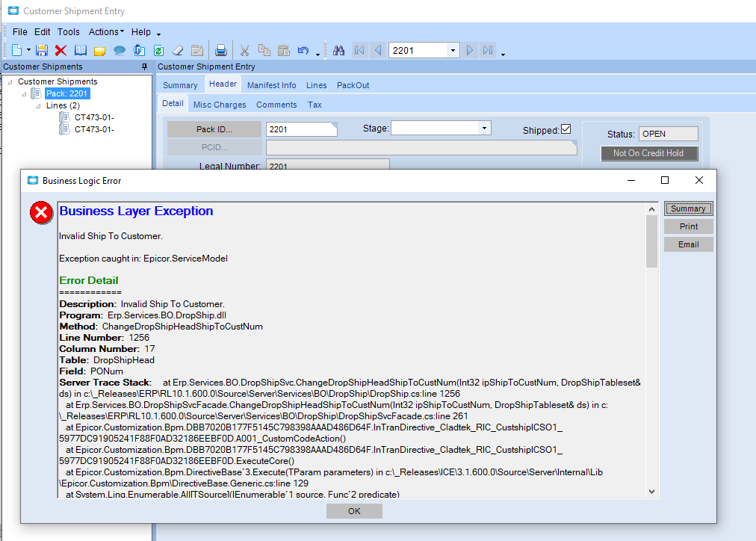Open the book icon in toolbar
This screenshot has width=756, height=541.
click(x=81, y=50)
